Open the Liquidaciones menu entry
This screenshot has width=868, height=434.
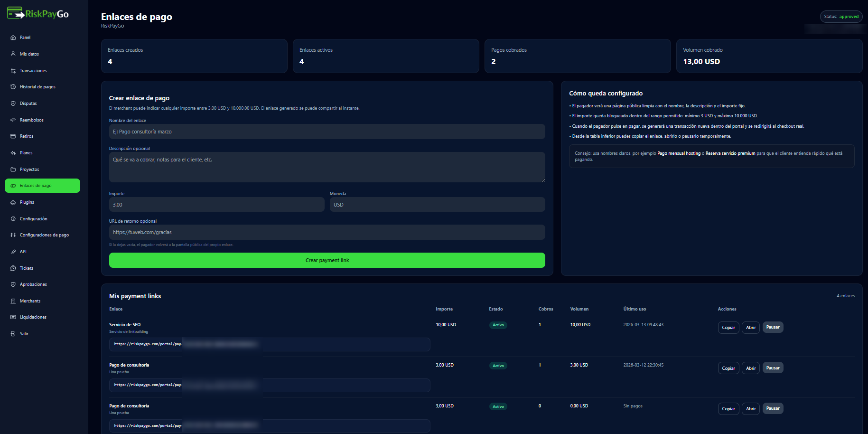click(x=33, y=317)
